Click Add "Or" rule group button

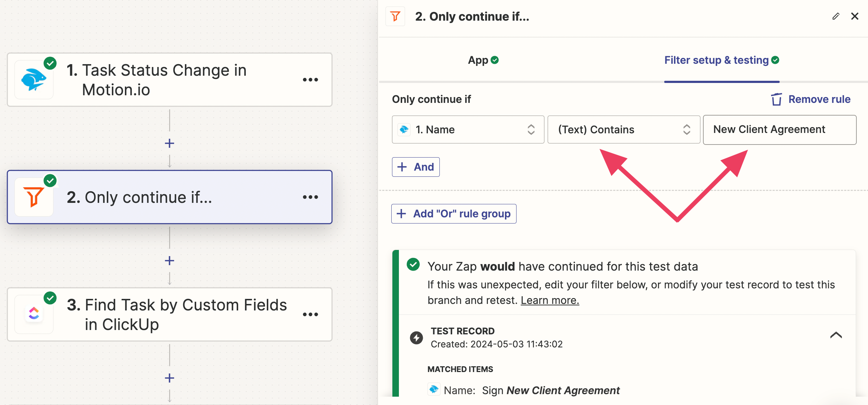pos(454,214)
